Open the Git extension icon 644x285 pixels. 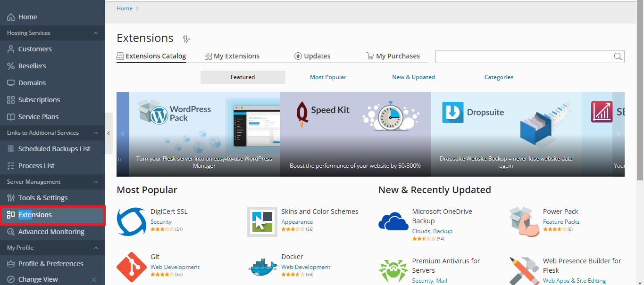click(x=131, y=267)
